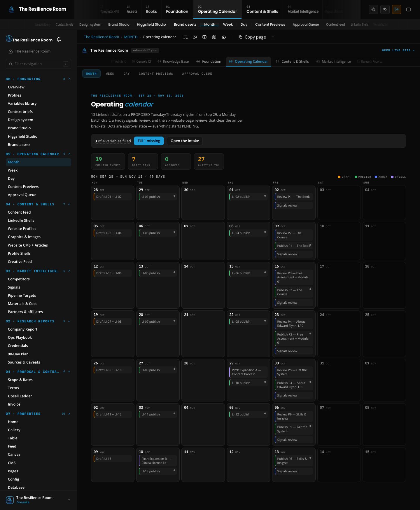Open the Content & Shells tab in the top bar
The width and height of the screenshot is (420, 510).
[x=262, y=9]
